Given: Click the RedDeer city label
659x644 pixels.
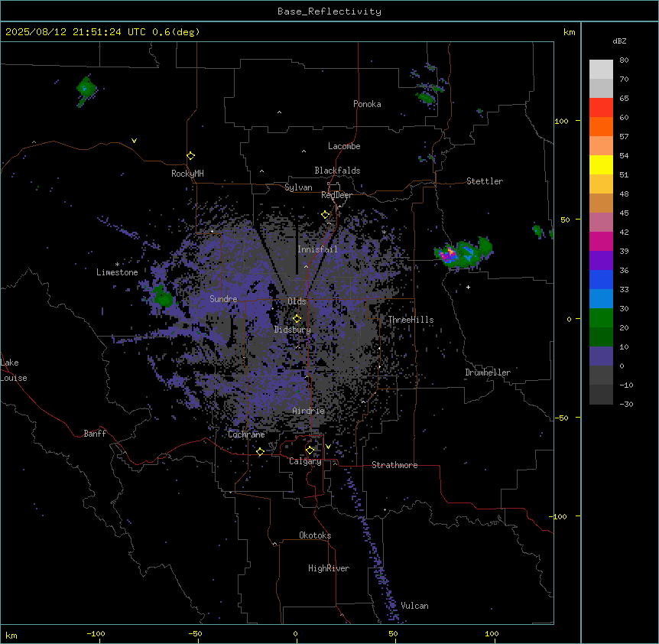Looking at the screenshot, I should click(x=336, y=195).
